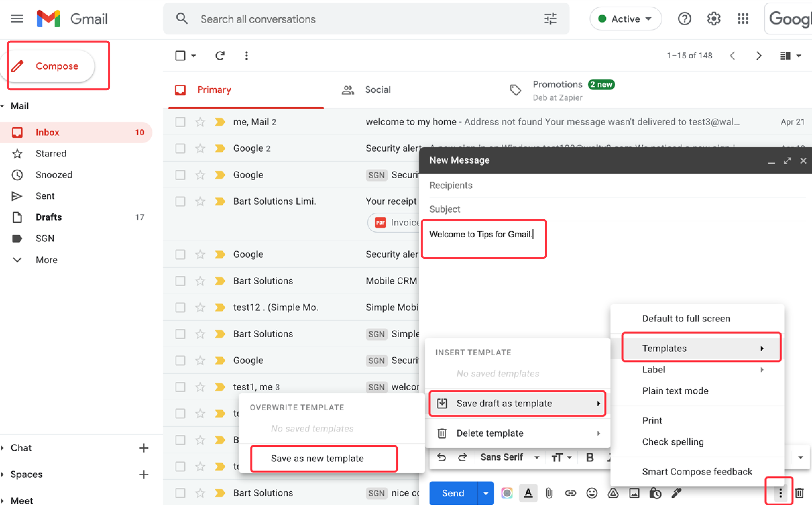This screenshot has height=505, width=812.
Task: Insert a link in the message
Action: 570,493
